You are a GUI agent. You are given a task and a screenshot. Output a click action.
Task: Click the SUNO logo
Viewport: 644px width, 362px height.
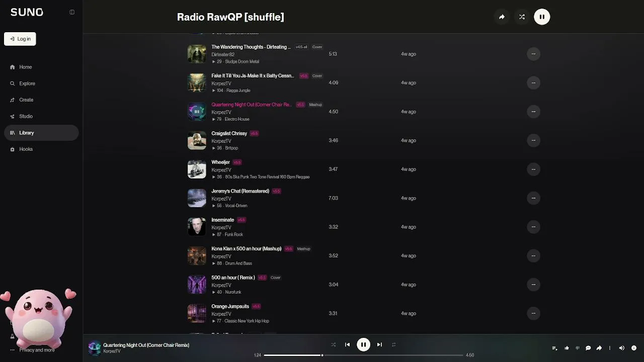pyautogui.click(x=27, y=13)
